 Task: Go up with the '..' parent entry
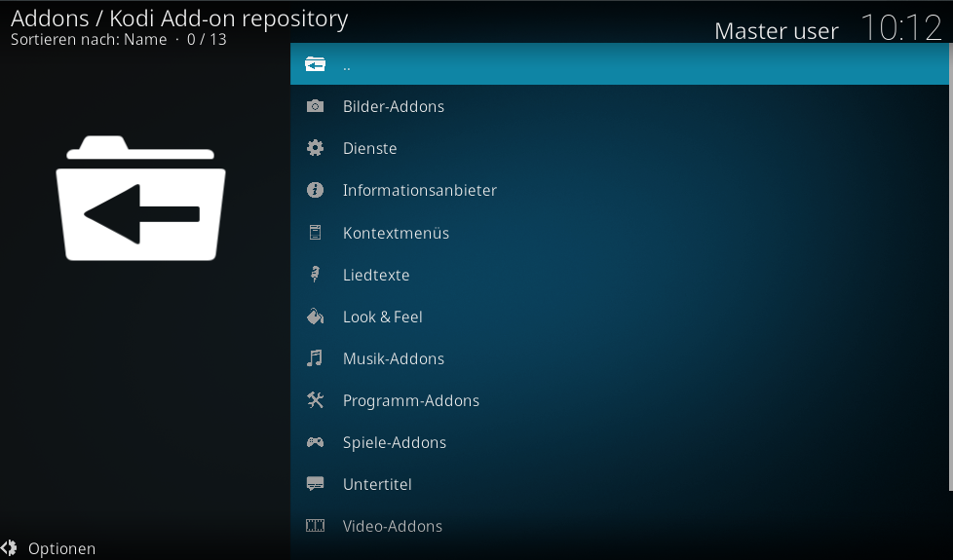pos(620,63)
